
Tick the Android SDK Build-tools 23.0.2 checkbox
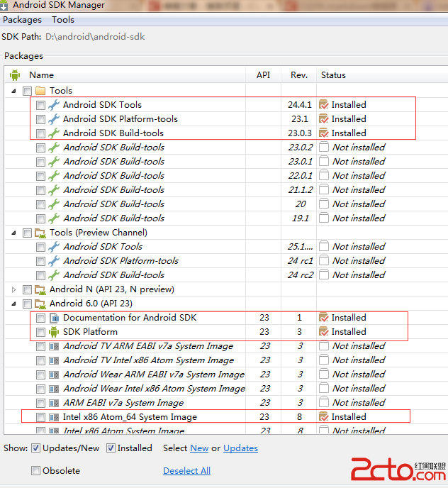(x=40, y=148)
